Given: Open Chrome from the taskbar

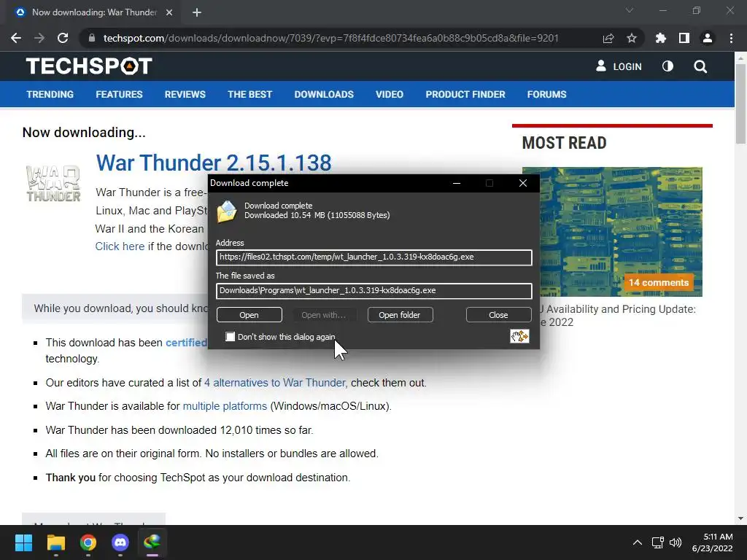Looking at the screenshot, I should pyautogui.click(x=88, y=542).
